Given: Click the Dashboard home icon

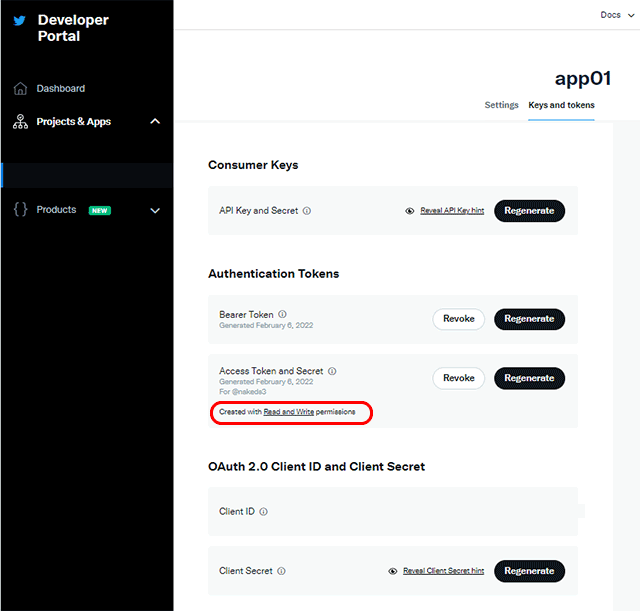Looking at the screenshot, I should click(20, 89).
